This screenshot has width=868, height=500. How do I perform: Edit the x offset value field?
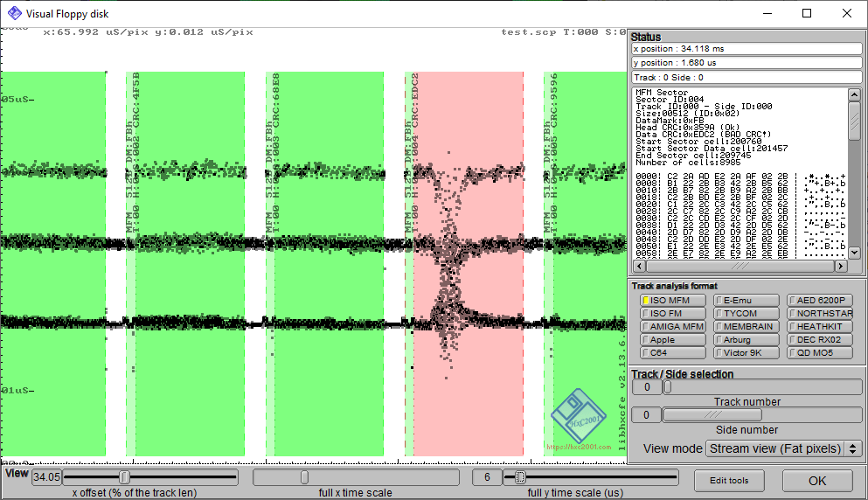click(46, 476)
